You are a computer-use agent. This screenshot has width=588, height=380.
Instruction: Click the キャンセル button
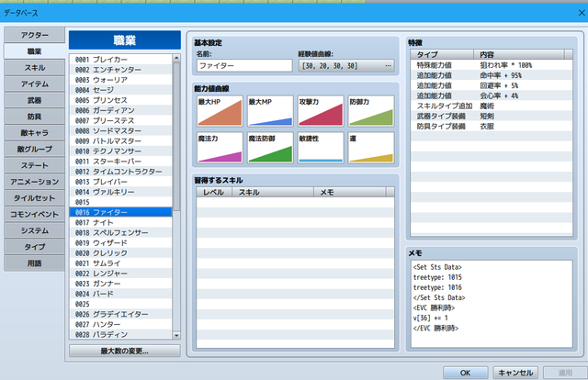click(515, 373)
